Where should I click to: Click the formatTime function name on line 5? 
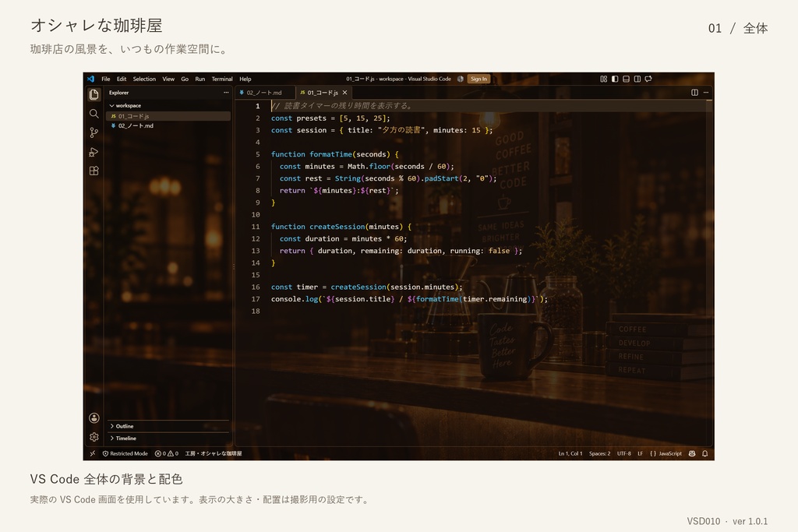pos(330,154)
